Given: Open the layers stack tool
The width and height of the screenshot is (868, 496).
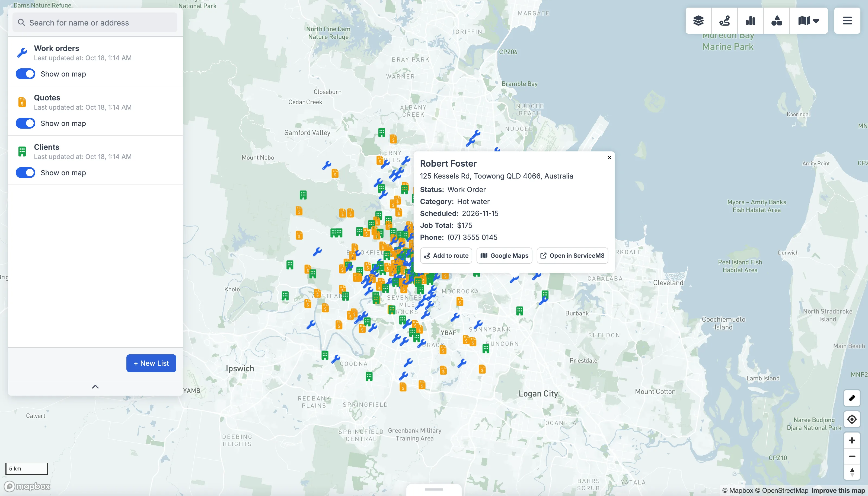Looking at the screenshot, I should pos(698,21).
